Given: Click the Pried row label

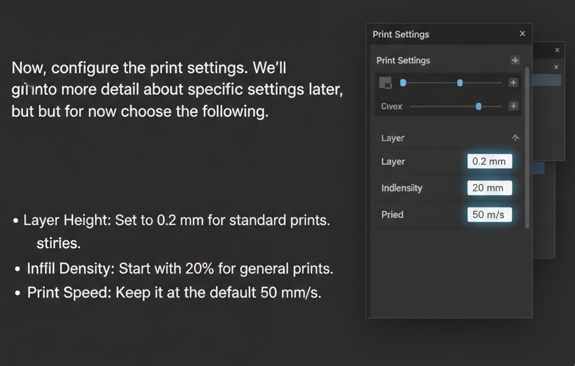Looking at the screenshot, I should [392, 215].
